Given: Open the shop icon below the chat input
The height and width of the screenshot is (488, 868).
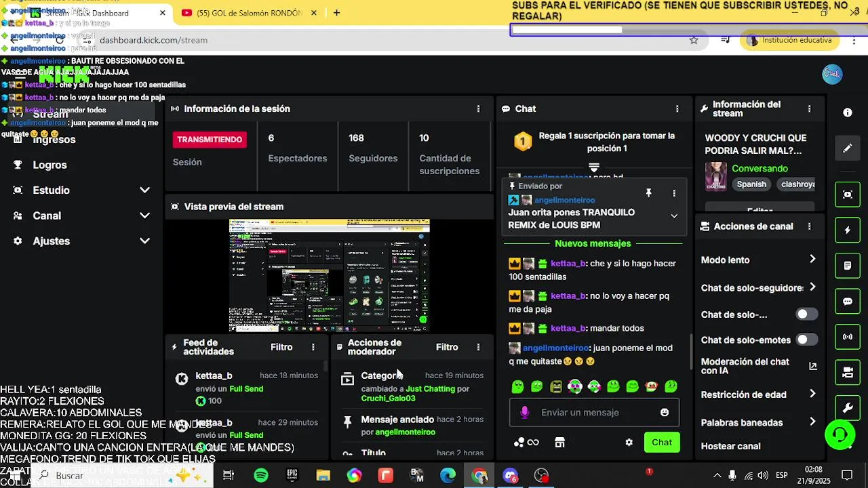Looking at the screenshot, I should pos(559,443).
